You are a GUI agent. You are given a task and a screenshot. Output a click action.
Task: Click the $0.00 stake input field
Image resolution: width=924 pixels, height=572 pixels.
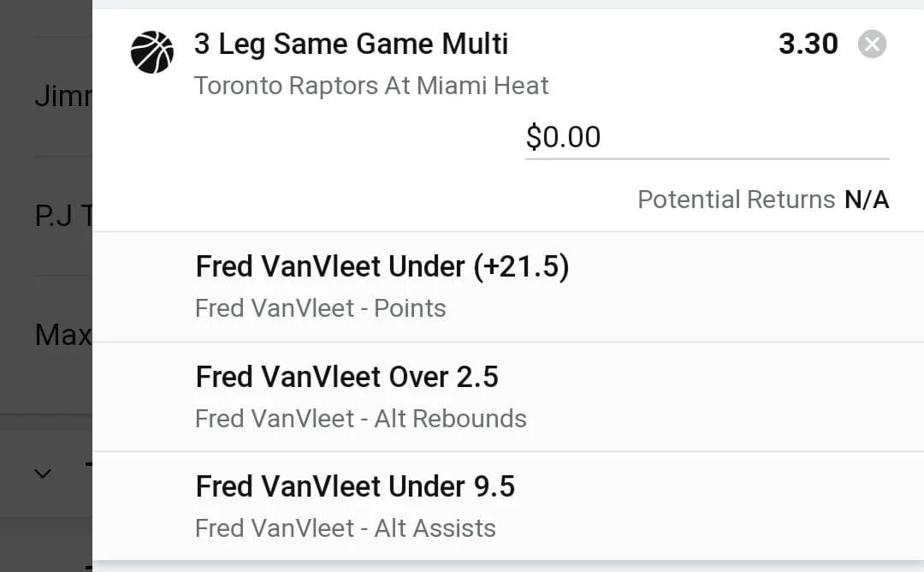coord(707,138)
